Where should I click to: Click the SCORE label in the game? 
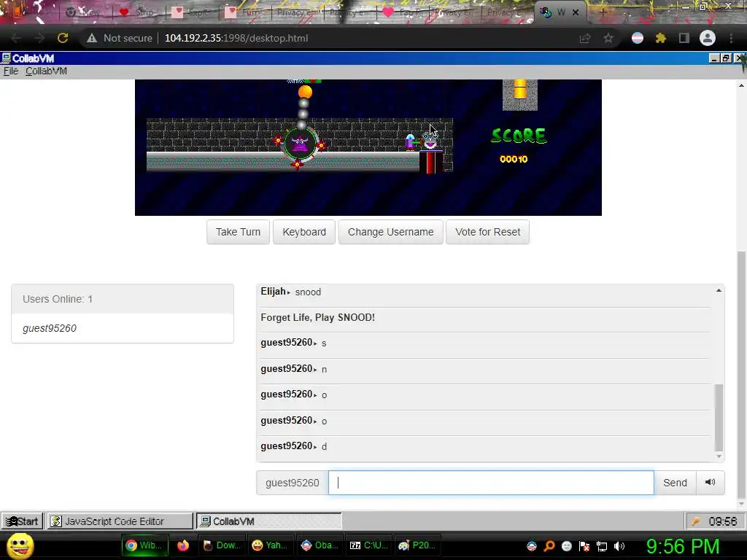(519, 136)
